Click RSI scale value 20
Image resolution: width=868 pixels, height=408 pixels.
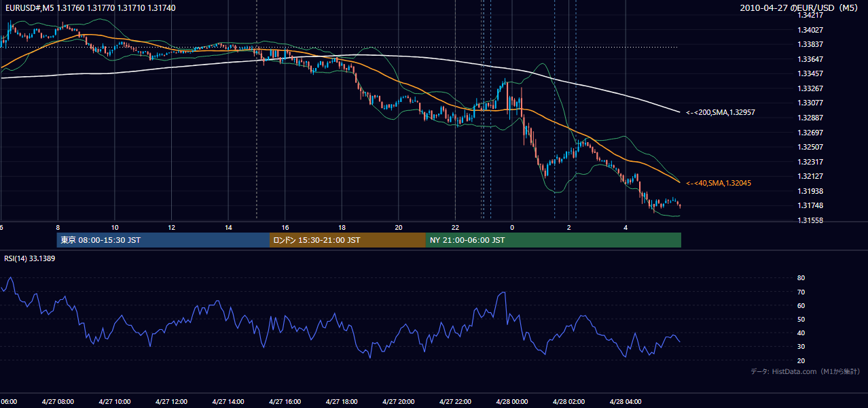[801, 360]
